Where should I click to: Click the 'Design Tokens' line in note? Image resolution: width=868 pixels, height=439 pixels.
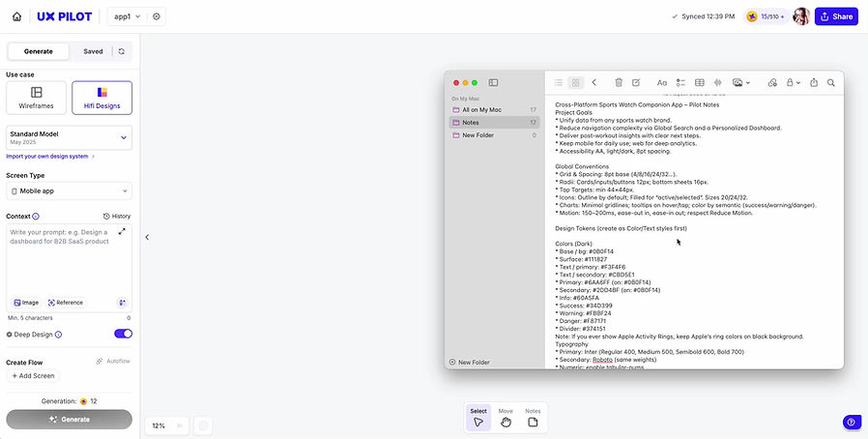(622, 228)
